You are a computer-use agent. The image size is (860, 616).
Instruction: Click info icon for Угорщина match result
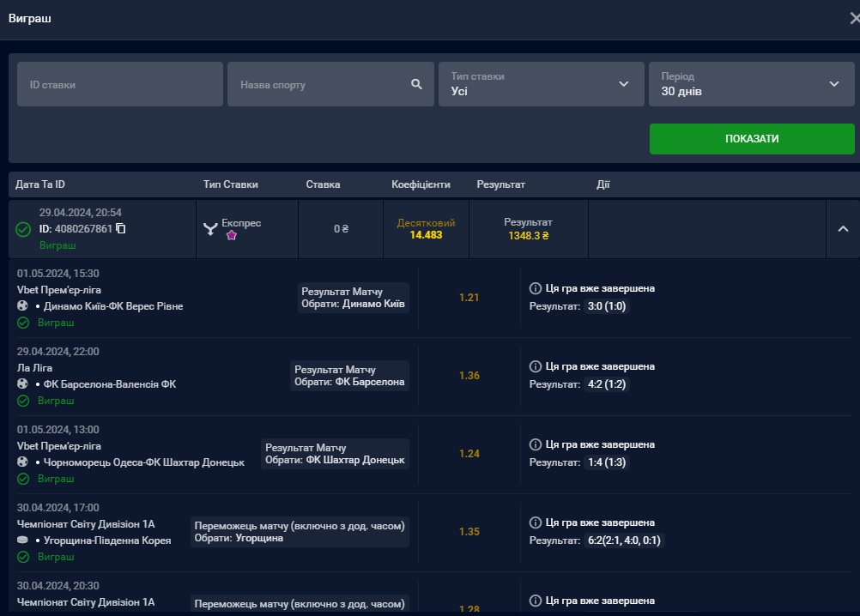[536, 522]
